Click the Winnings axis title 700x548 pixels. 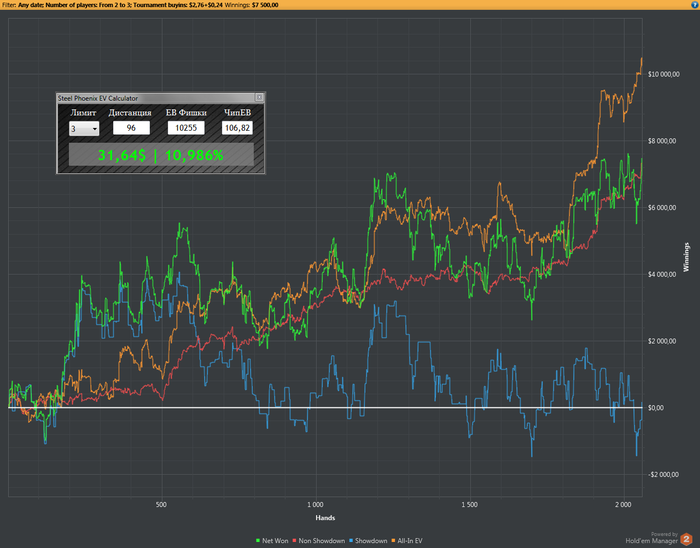point(686,257)
